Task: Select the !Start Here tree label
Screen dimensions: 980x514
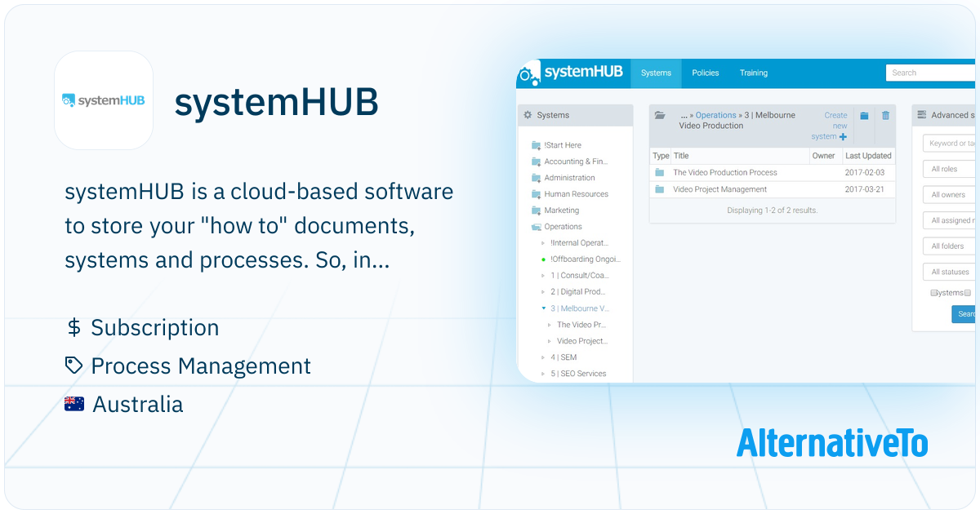Action: (x=563, y=145)
